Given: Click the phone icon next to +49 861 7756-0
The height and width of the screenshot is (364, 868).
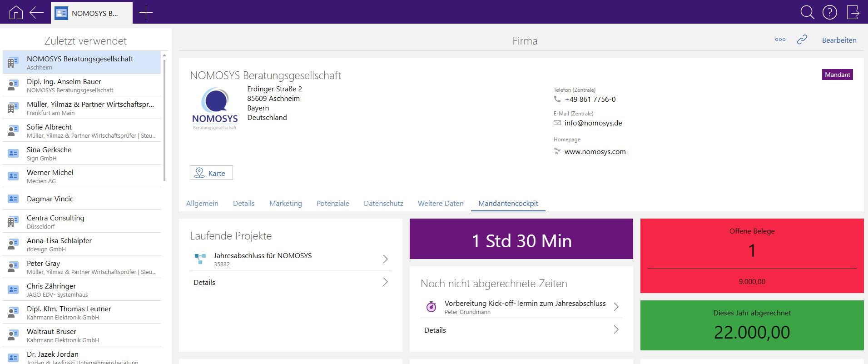Looking at the screenshot, I should pyautogui.click(x=557, y=99).
